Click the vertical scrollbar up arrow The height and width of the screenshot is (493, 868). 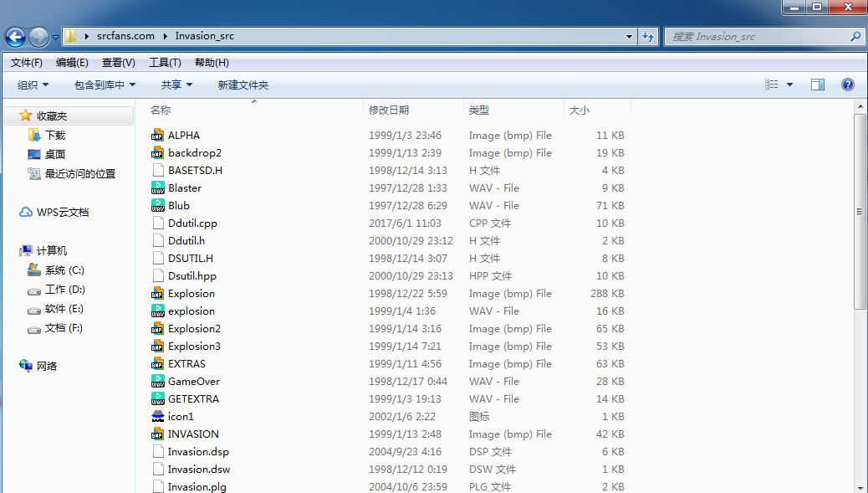(x=860, y=106)
